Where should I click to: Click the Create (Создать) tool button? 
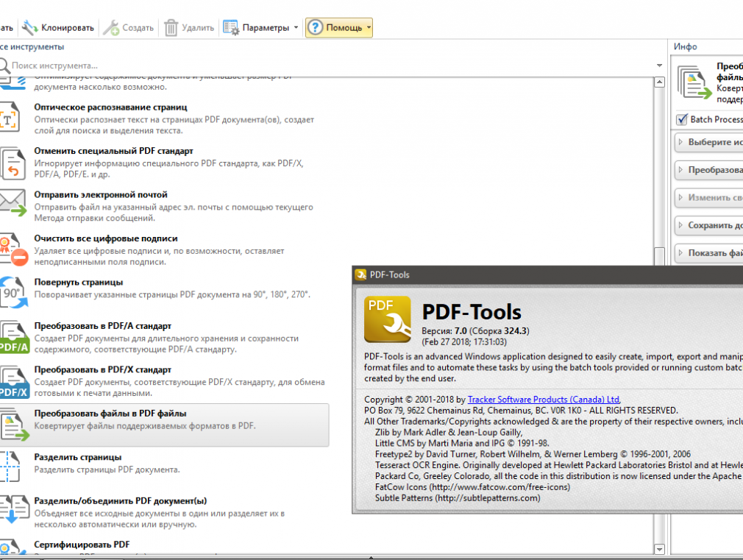(129, 28)
